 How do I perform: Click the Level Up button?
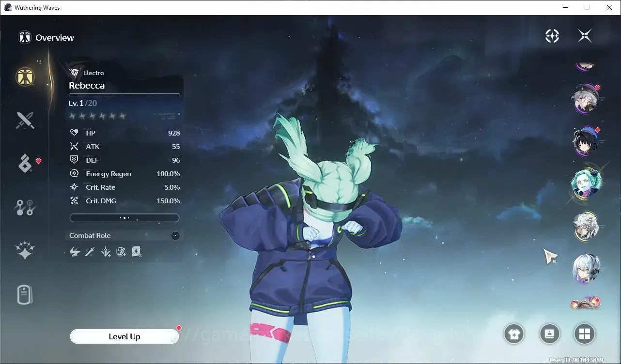[x=124, y=336]
